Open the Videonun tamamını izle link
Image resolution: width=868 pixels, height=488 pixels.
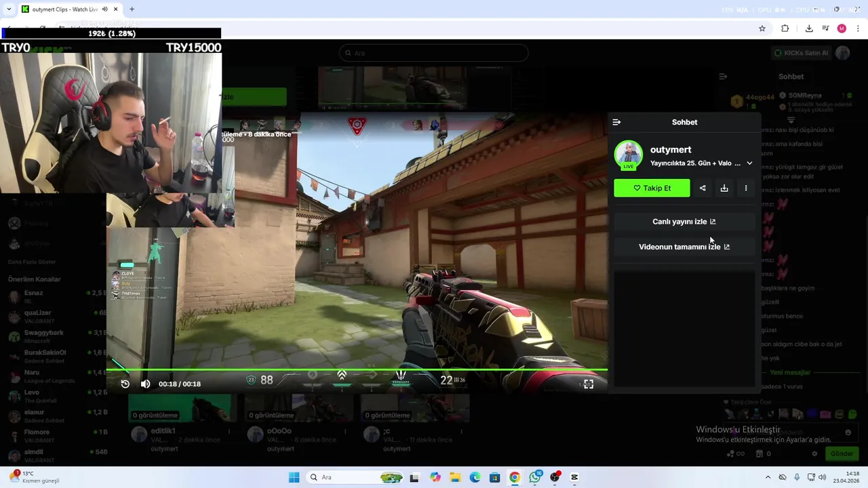coord(684,247)
